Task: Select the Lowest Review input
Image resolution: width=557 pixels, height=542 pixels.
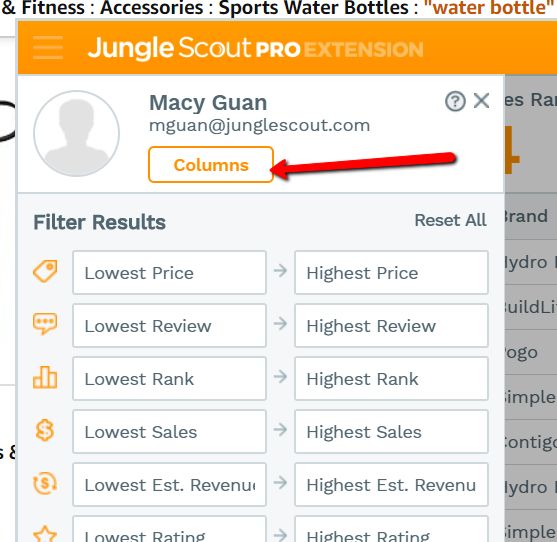Action: point(169,326)
